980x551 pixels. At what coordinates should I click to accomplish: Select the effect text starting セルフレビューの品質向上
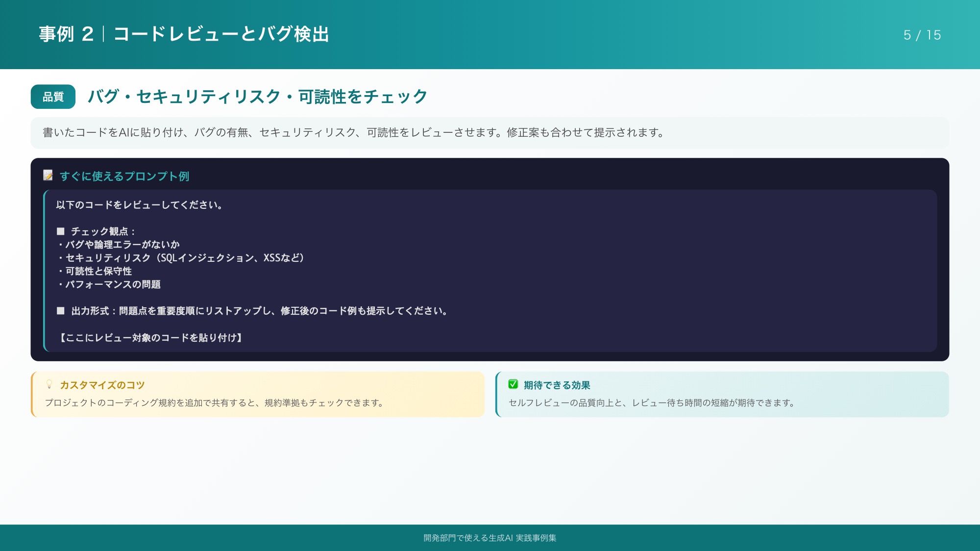(652, 403)
